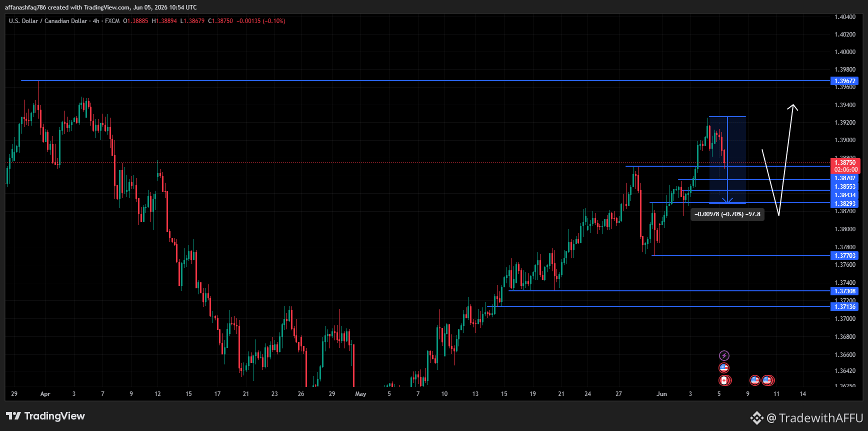The width and height of the screenshot is (868, 431).
Task: Click date 13 on the time axis
Action: pyautogui.click(x=475, y=394)
